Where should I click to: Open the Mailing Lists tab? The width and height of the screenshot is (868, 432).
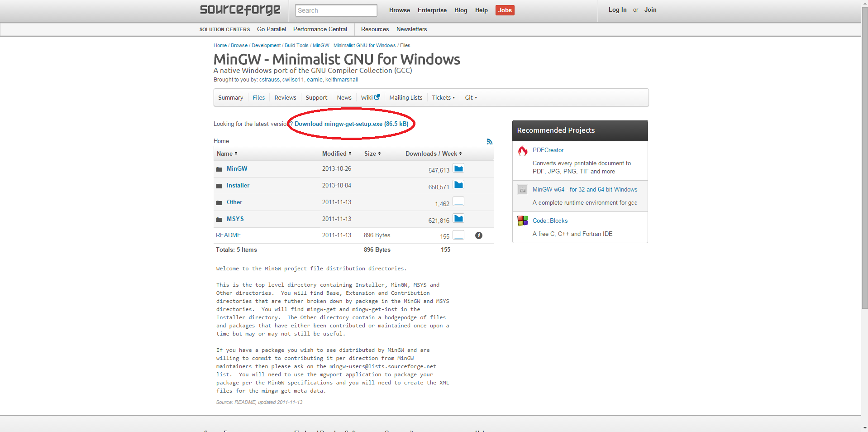[406, 97]
